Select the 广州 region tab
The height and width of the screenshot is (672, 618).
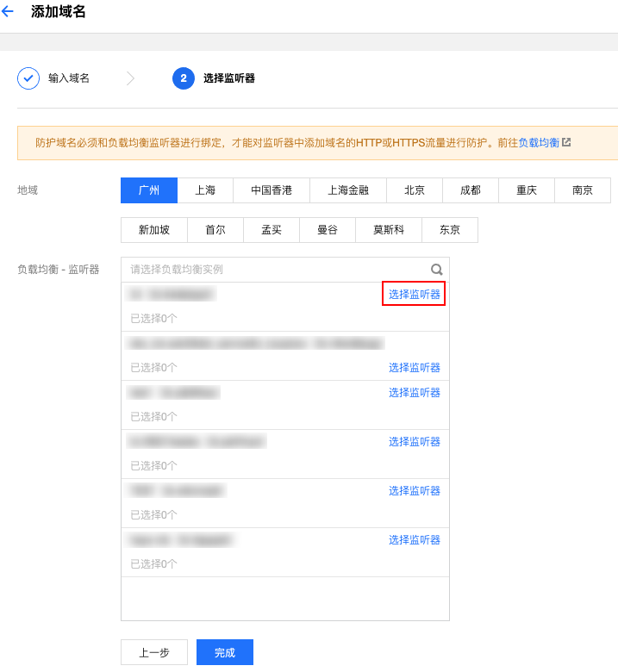click(x=149, y=190)
